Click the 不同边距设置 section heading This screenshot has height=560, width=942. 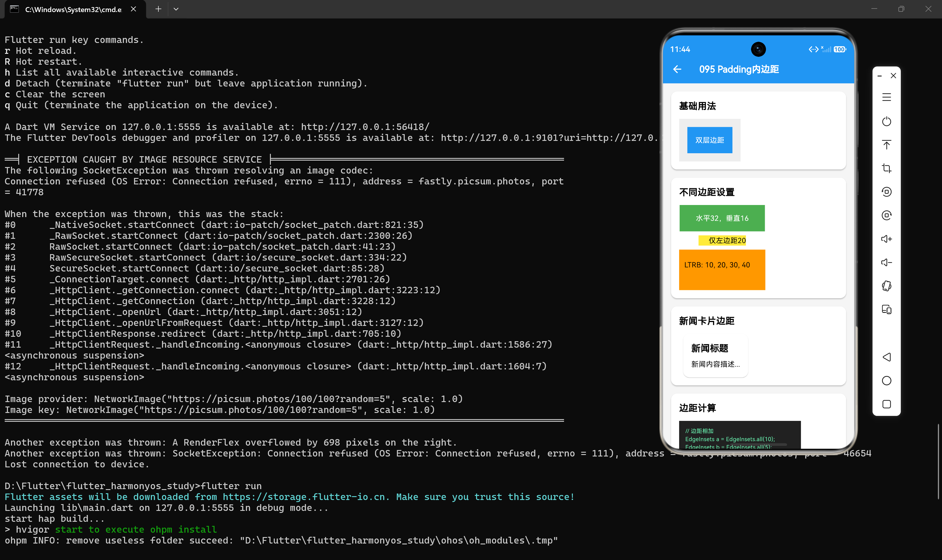707,192
